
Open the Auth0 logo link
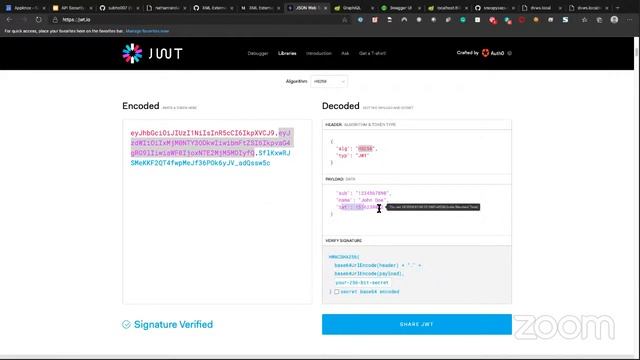pyautogui.click(x=493, y=53)
